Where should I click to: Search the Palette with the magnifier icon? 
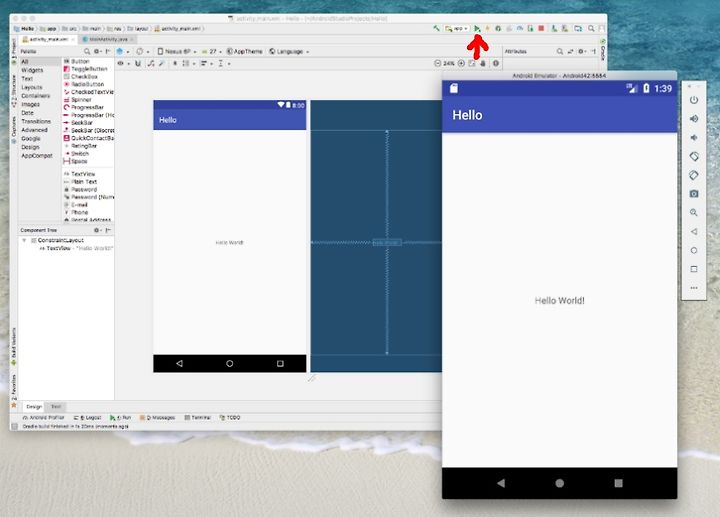(x=87, y=51)
